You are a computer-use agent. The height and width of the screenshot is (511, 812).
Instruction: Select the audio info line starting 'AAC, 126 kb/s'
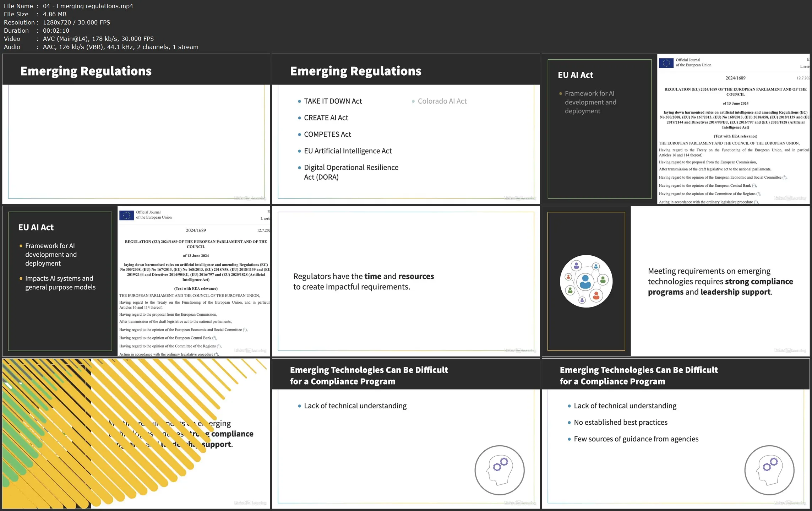[121, 47]
